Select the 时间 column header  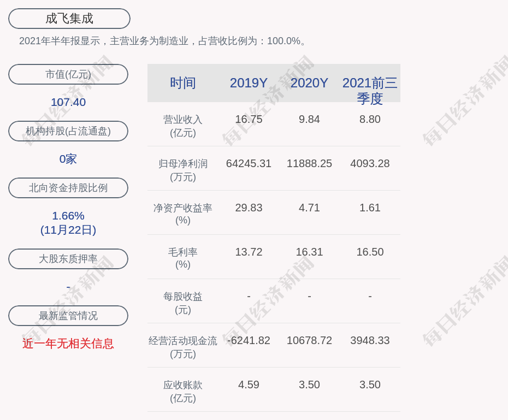point(183,83)
